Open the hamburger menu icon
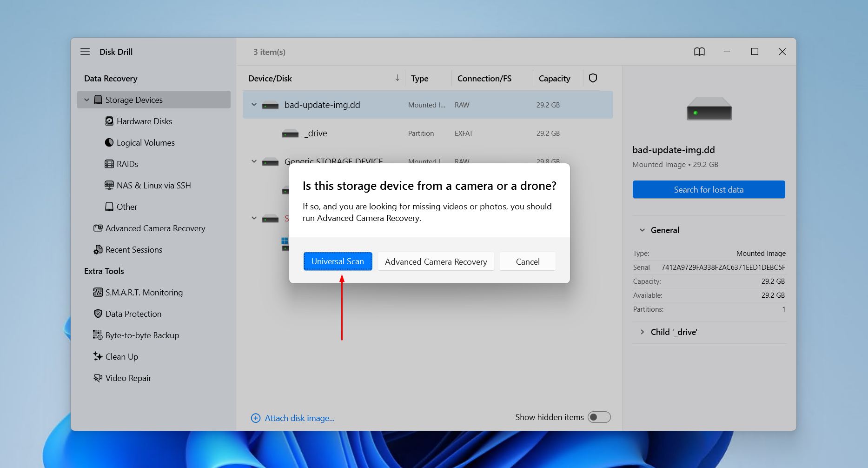The image size is (868, 468). click(x=85, y=52)
